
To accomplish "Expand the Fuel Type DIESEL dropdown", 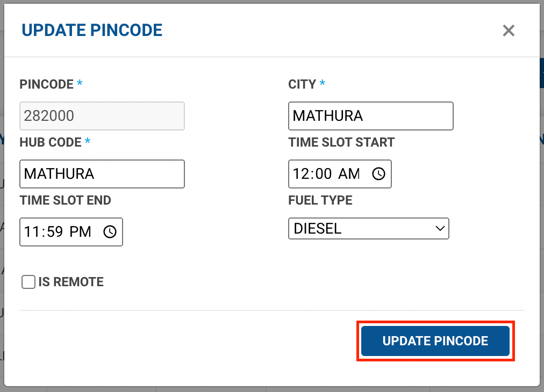I will coord(368,228).
